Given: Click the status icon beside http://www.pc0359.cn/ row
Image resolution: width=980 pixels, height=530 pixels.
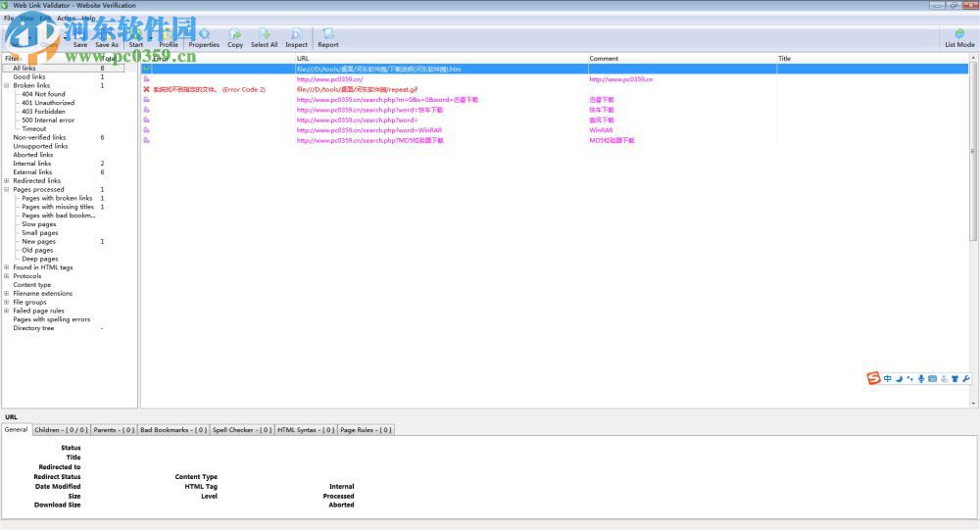Looking at the screenshot, I should (x=146, y=79).
